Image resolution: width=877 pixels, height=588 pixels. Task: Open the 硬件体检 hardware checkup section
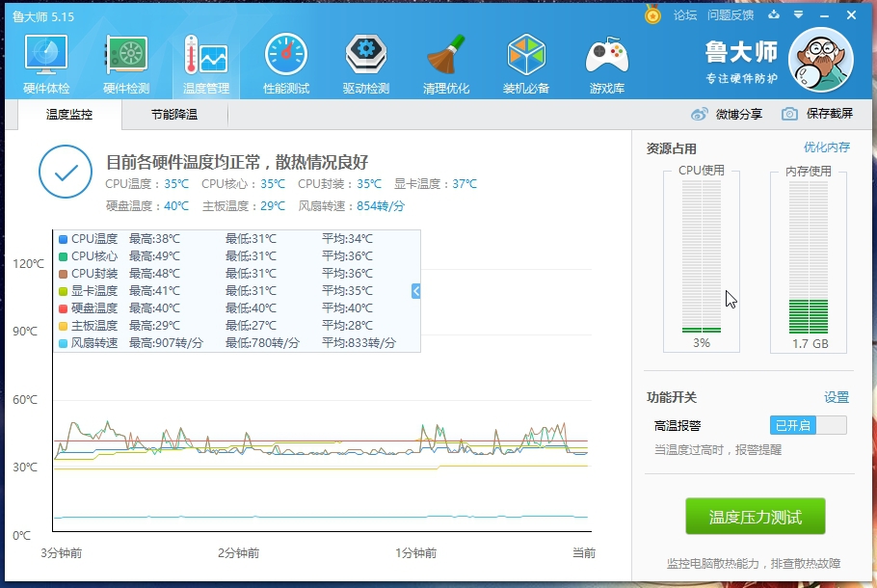pos(46,65)
